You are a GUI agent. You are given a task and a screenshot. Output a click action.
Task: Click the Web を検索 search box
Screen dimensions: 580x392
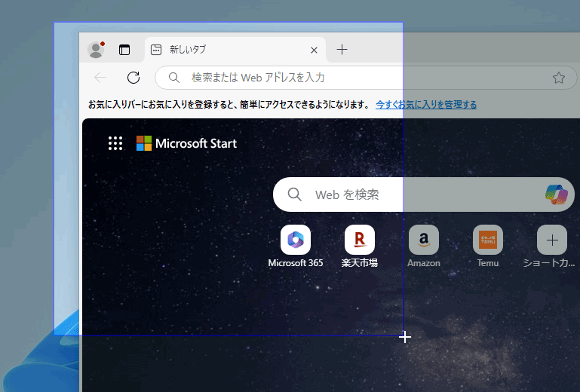pyautogui.click(x=424, y=194)
